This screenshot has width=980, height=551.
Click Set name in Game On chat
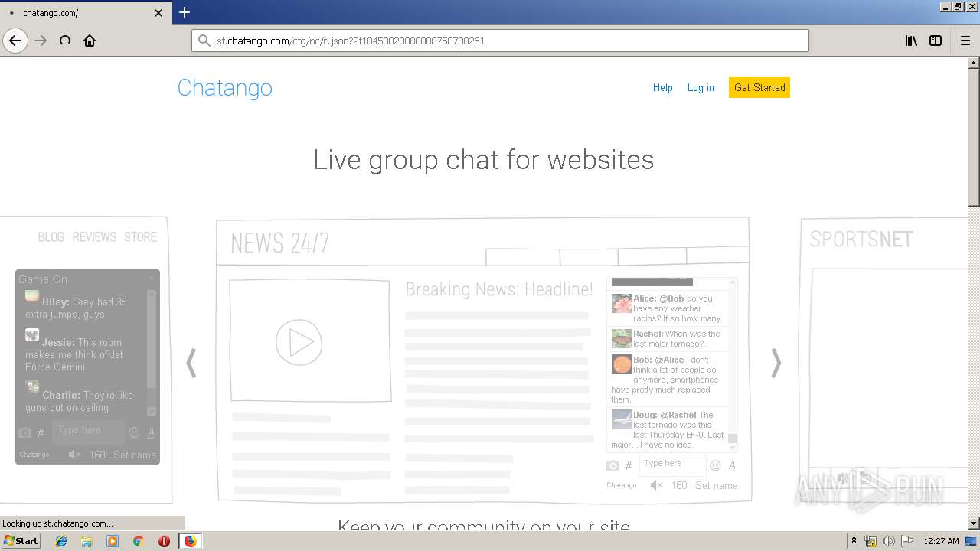point(135,455)
